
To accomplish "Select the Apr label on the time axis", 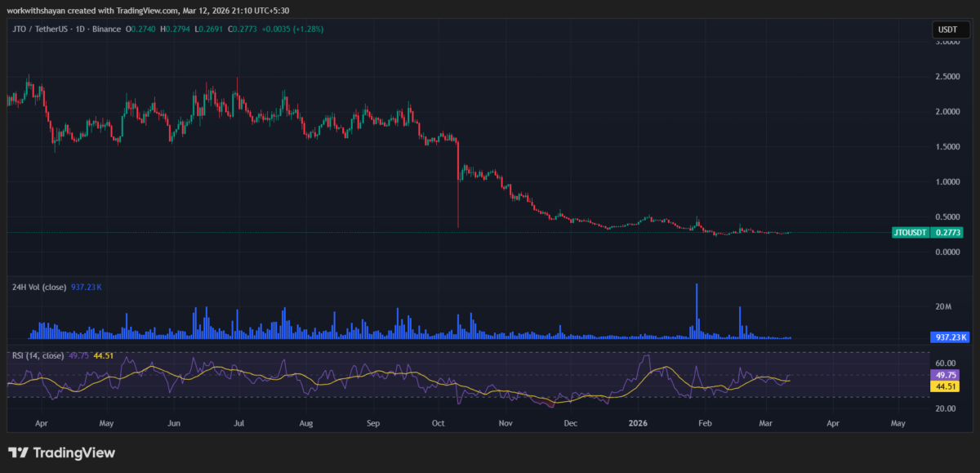I will coord(41,423).
